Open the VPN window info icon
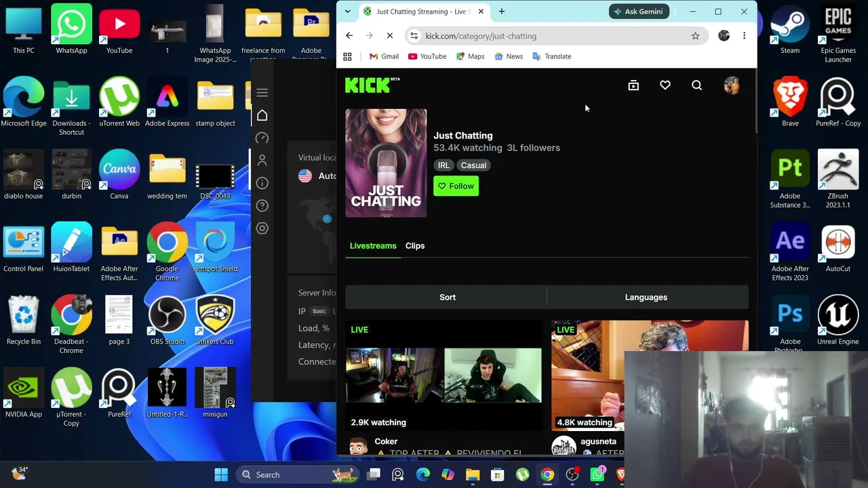Viewport: 868px width, 488px height. coord(262,183)
